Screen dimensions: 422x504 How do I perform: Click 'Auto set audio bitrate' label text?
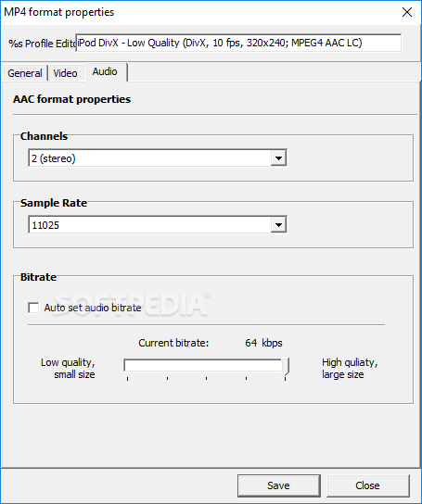tap(93, 308)
